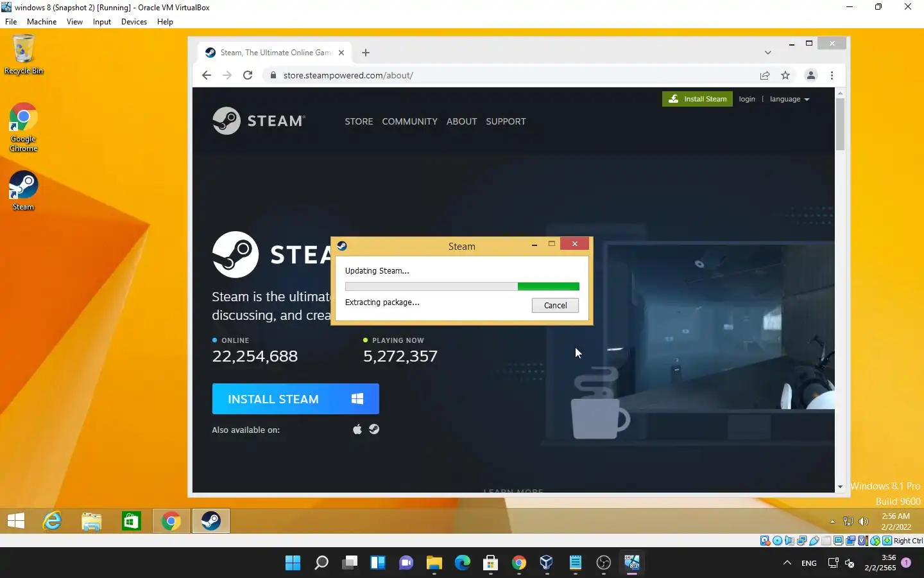Viewport: 924px width, 578px height.
Task: Bookmark this page with star icon
Action: [x=785, y=75]
